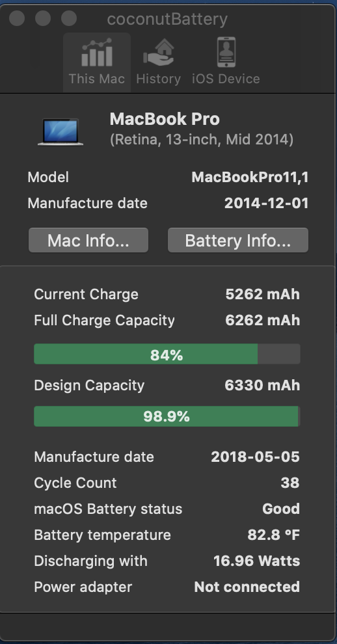
Task: Click the MacBookPro11,1 model value
Action: [x=250, y=178]
